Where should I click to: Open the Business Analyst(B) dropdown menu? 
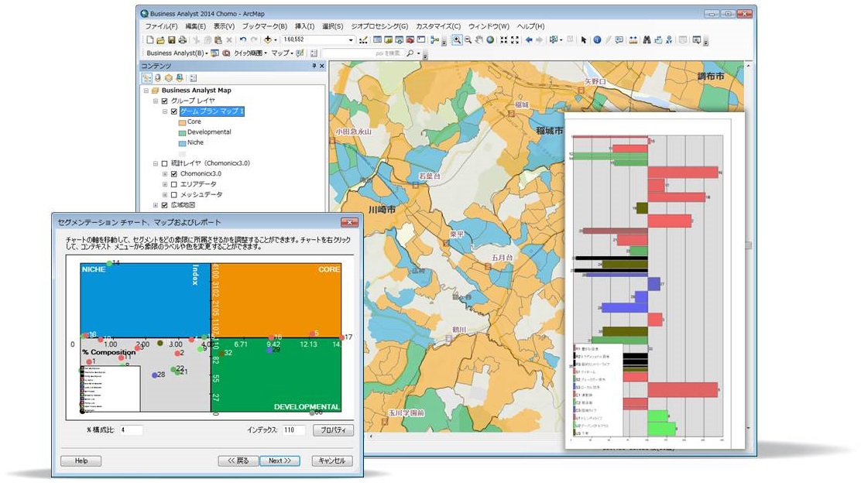(x=177, y=53)
